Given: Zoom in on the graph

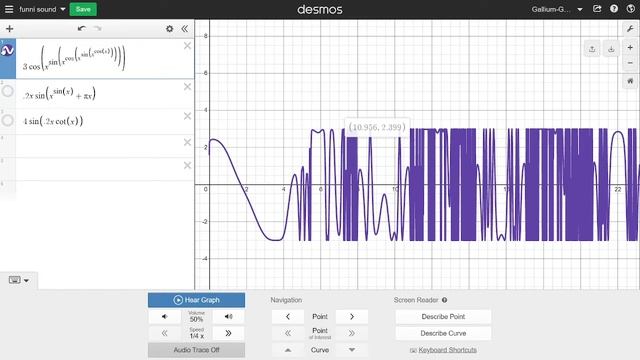Looking at the screenshot, I should (x=630, y=48).
